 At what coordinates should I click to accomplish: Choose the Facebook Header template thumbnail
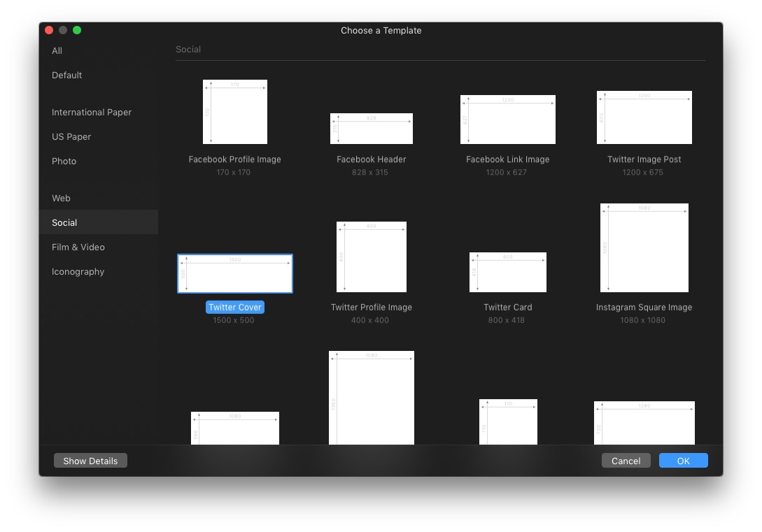point(371,129)
